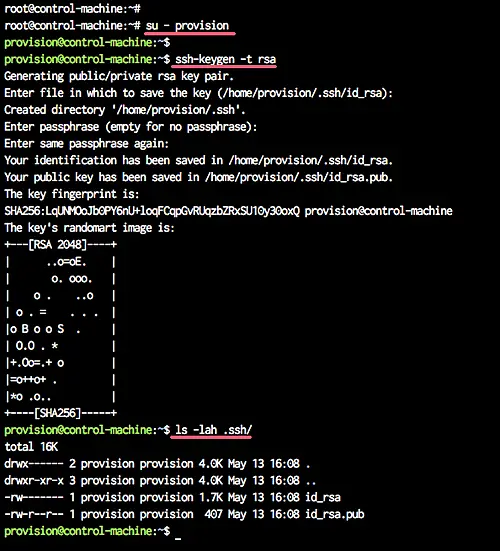Click 'Enter same passphrase again:' line

pyautogui.click(x=86, y=144)
